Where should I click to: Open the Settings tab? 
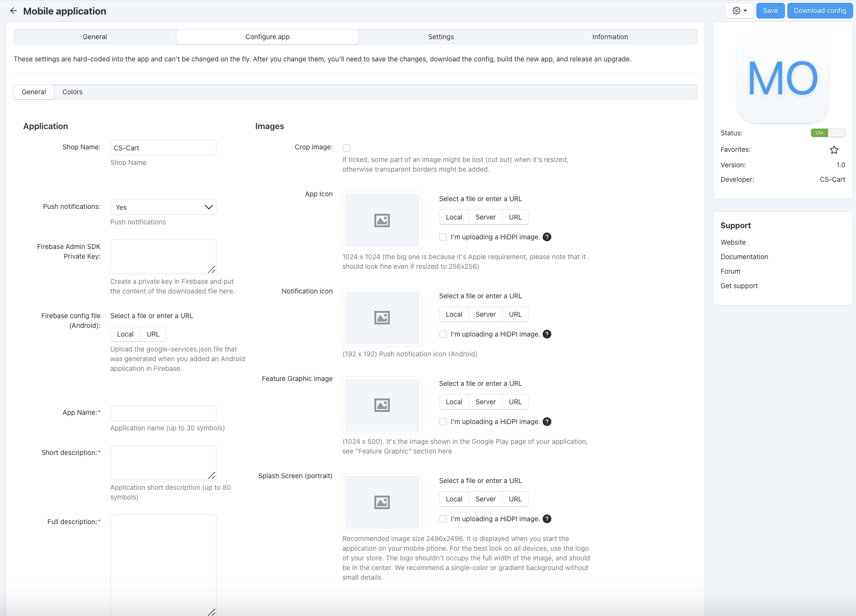(x=441, y=37)
